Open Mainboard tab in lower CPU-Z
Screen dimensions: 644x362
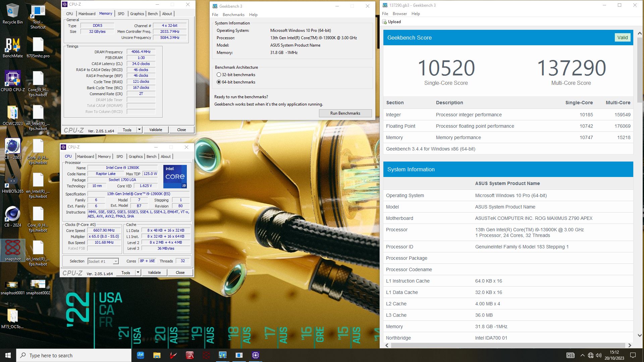86,157
